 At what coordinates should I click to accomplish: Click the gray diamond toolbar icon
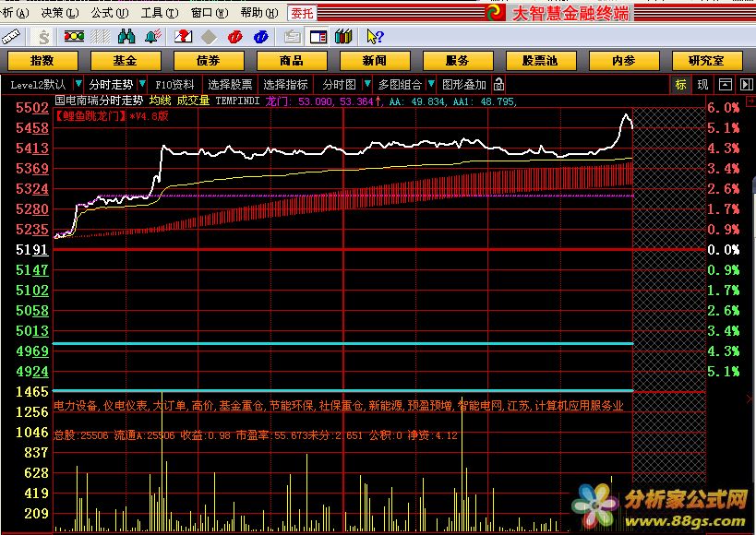click(209, 37)
